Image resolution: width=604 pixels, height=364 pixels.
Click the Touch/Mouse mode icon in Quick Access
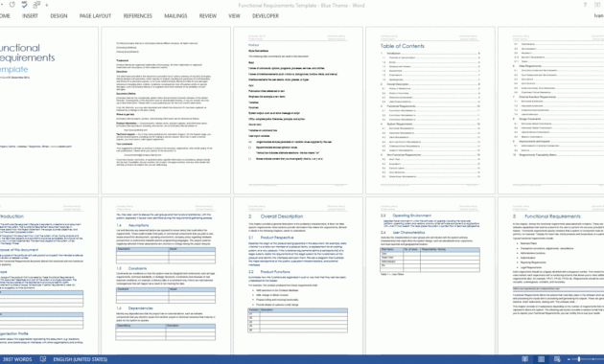click(x=36, y=5)
